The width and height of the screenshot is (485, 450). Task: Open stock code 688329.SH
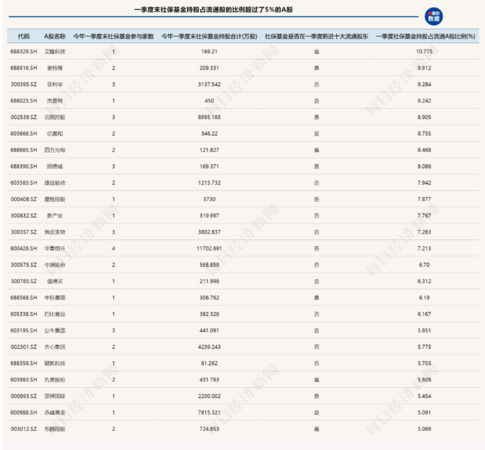[x=24, y=52]
